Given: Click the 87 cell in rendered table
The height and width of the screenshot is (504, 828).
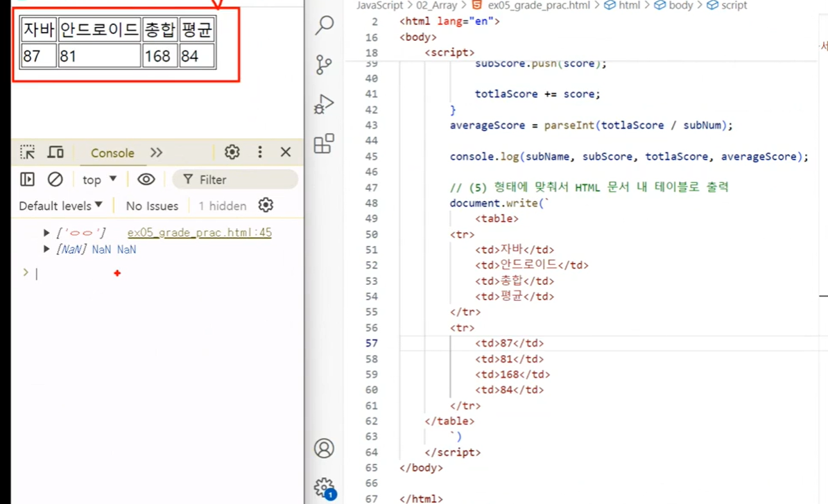Looking at the screenshot, I should click(39, 55).
